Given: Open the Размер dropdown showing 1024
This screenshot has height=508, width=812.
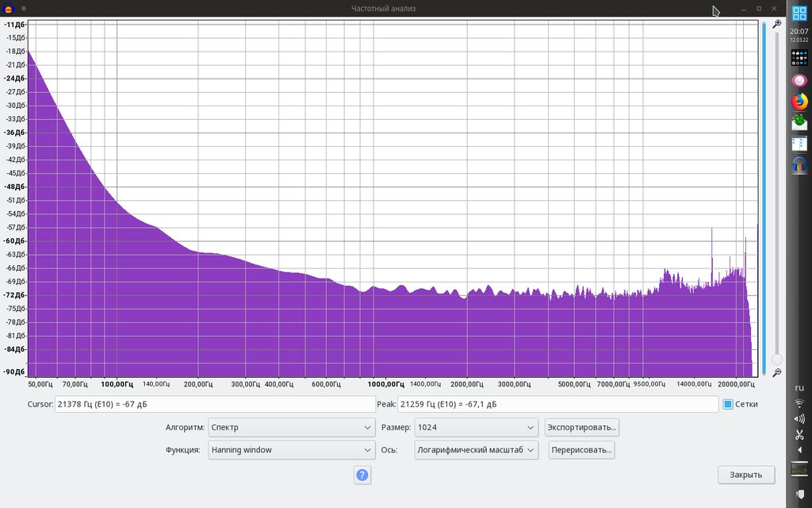Looking at the screenshot, I should [476, 428].
